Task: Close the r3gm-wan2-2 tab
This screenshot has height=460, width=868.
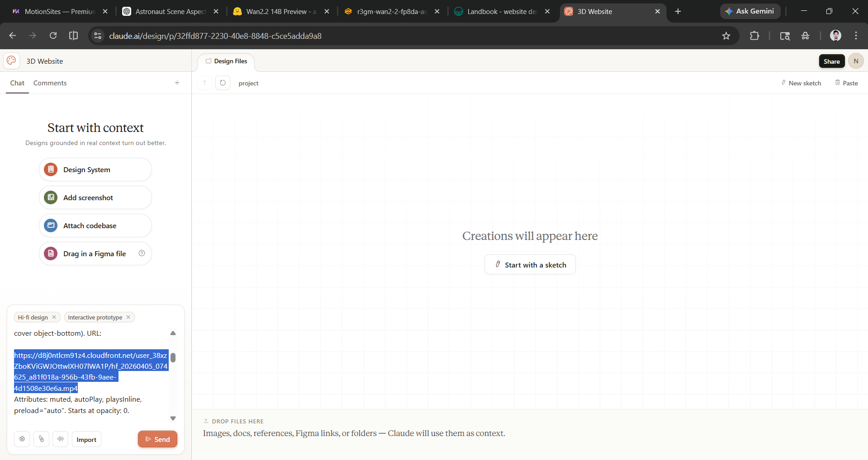Action: coord(437,11)
